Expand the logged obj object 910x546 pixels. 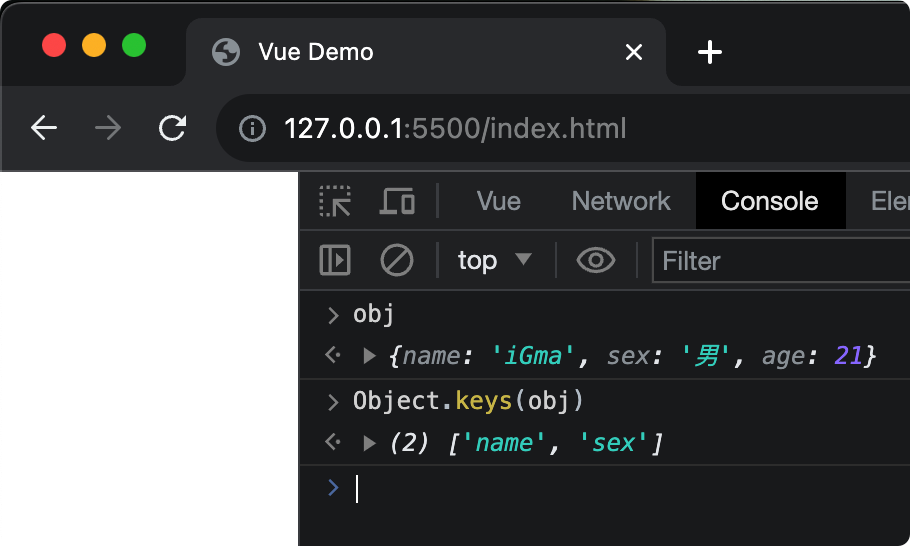(369, 355)
